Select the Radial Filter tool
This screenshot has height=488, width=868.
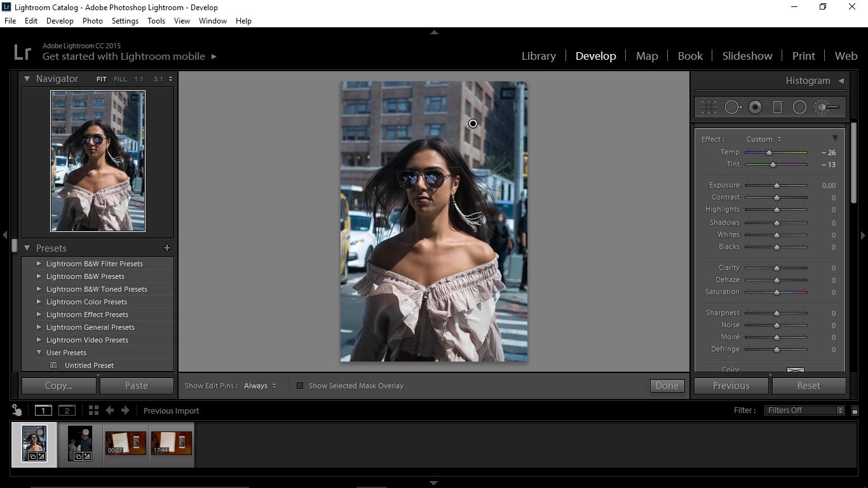[799, 107]
